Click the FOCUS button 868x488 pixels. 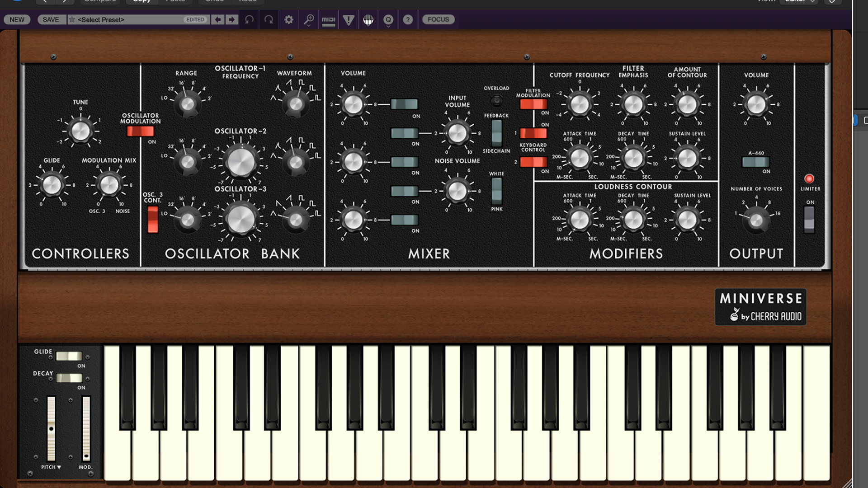438,19
